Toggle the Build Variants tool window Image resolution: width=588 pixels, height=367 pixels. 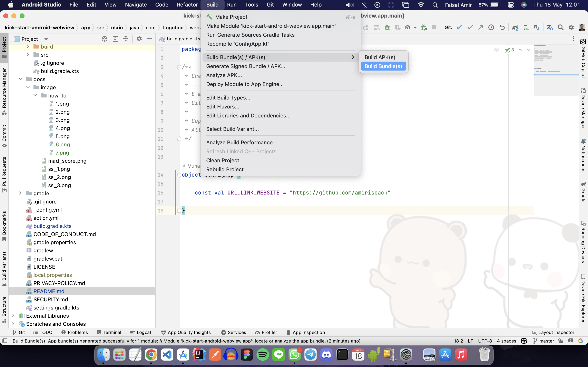(x=4, y=268)
